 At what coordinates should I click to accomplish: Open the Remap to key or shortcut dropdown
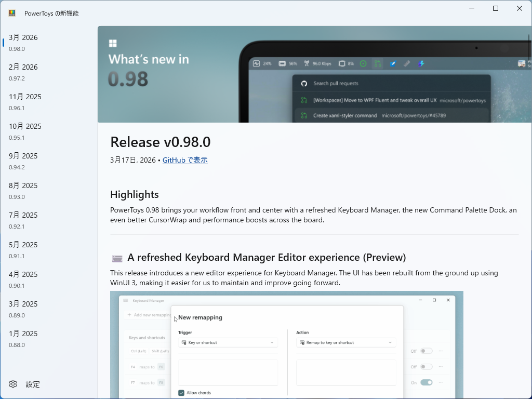[347, 342]
